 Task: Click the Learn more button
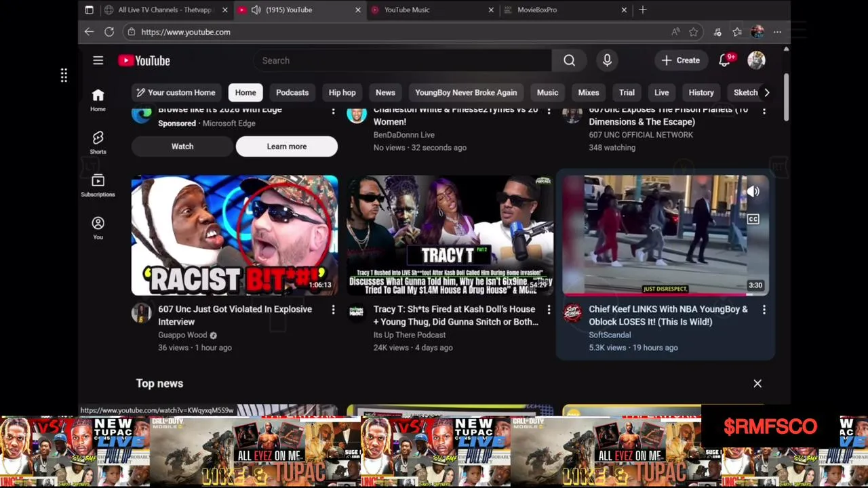coord(287,146)
